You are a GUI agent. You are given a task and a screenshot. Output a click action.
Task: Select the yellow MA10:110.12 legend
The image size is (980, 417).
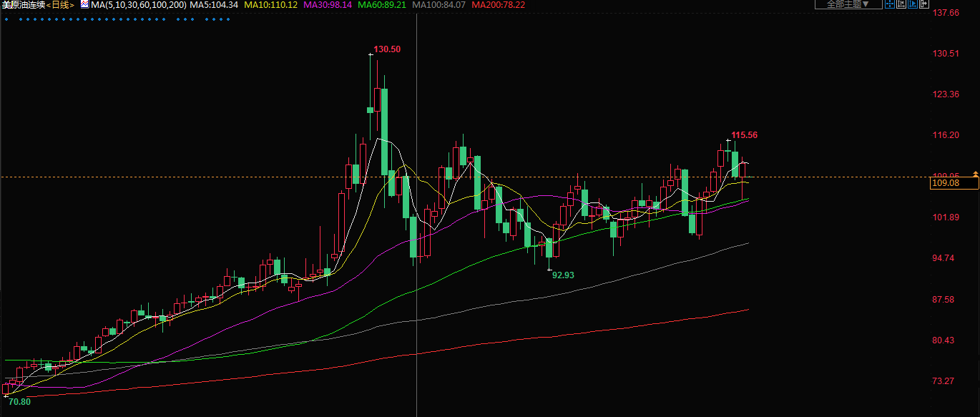click(270, 5)
